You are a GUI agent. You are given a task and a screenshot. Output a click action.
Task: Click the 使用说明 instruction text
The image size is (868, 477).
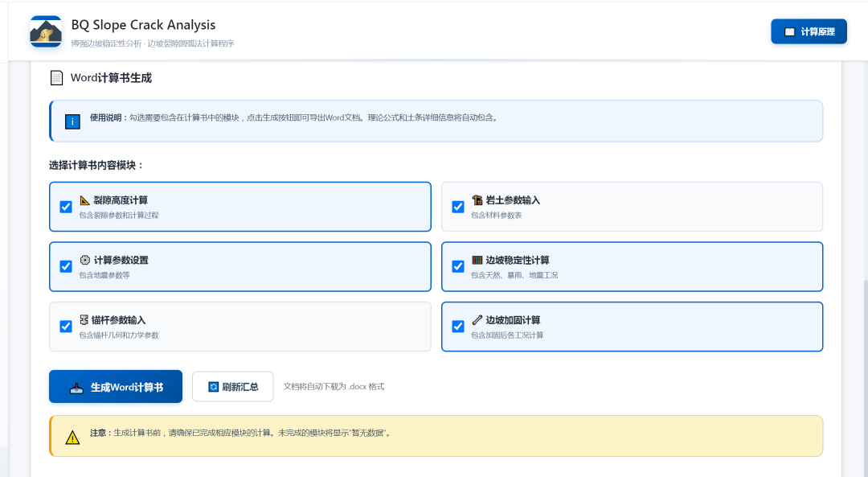294,118
